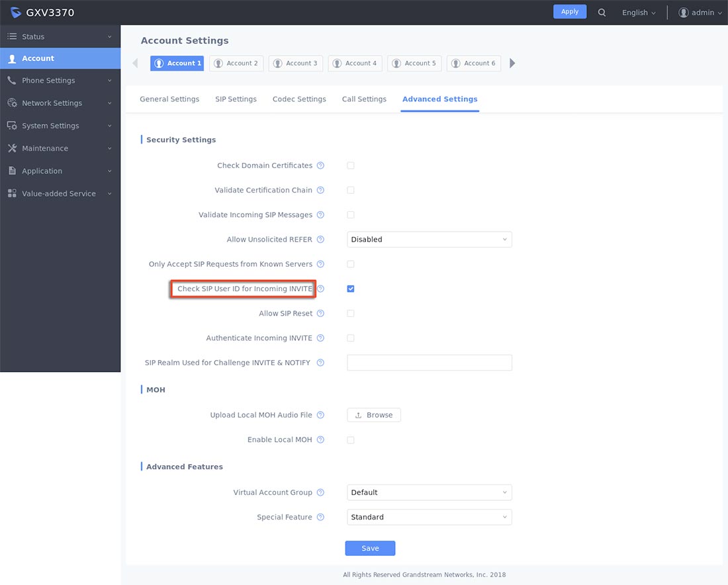Show help for Virtual Account Group

(x=320, y=492)
